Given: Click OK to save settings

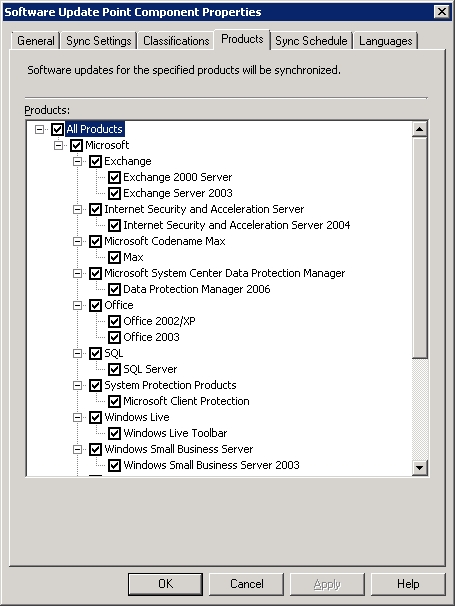Looking at the screenshot, I should (165, 584).
